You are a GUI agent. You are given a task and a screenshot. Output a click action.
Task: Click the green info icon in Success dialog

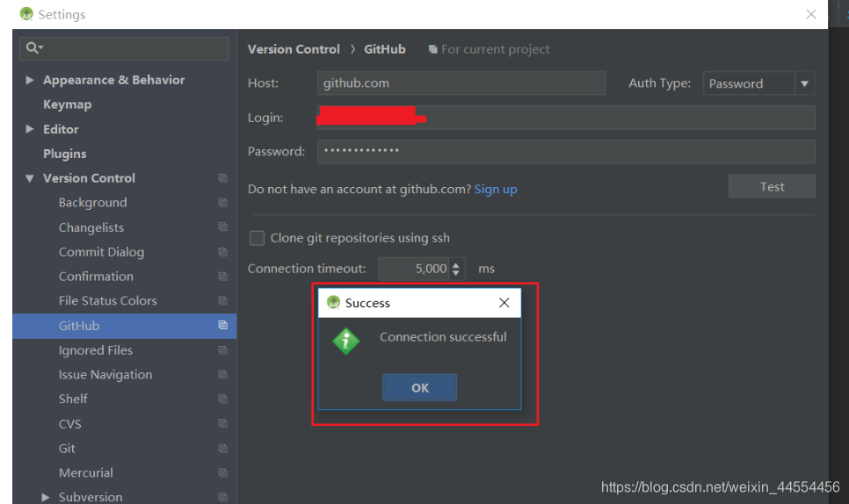click(x=346, y=342)
